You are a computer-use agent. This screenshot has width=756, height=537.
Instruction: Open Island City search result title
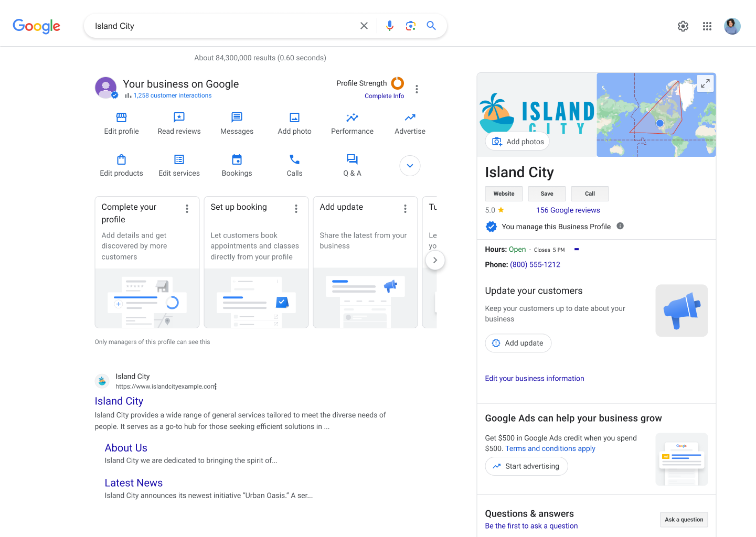119,401
